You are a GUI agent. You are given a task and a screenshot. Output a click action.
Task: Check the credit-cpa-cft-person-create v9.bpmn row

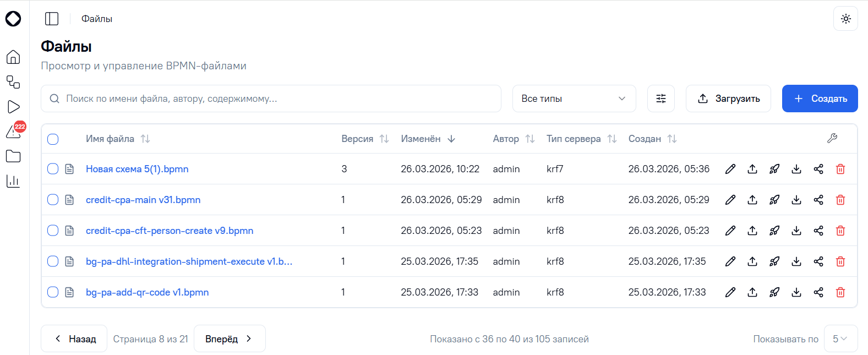53,231
